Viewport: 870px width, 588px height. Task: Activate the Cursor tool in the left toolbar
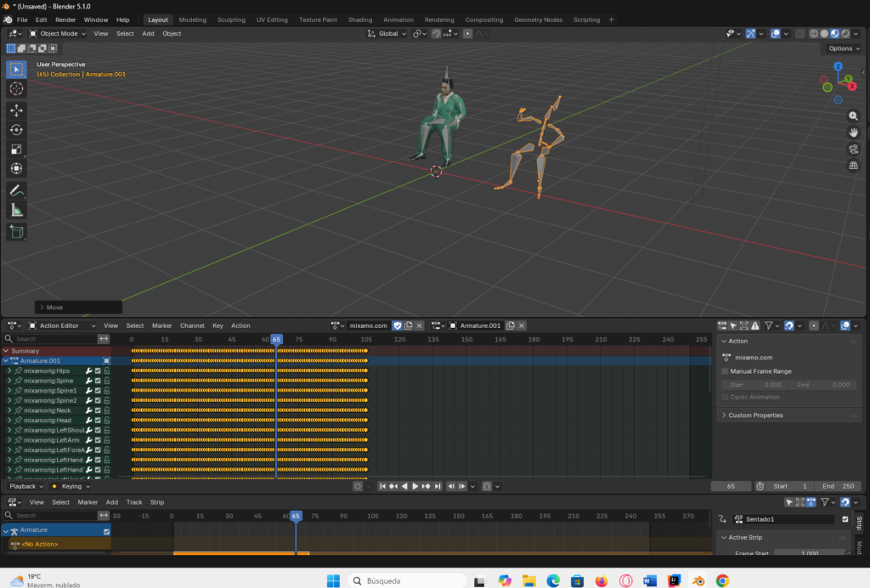[16, 88]
